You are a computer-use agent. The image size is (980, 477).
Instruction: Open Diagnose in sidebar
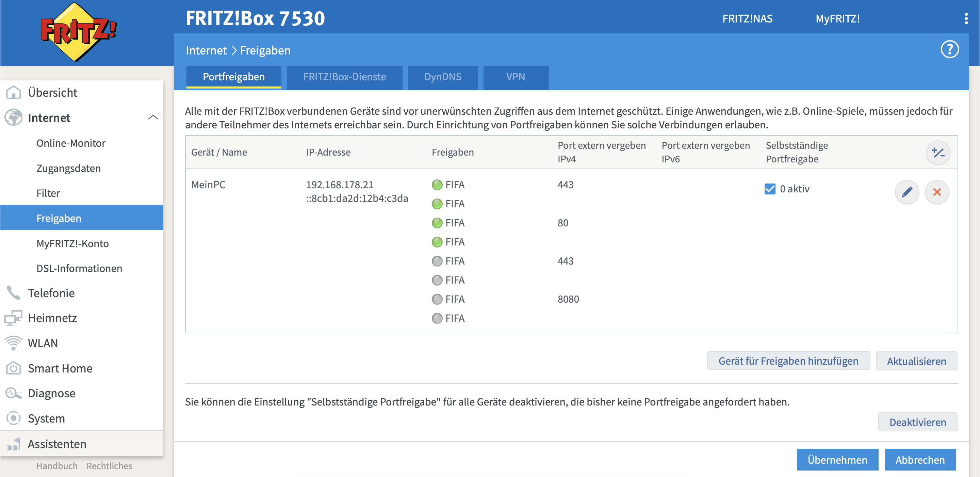51,393
